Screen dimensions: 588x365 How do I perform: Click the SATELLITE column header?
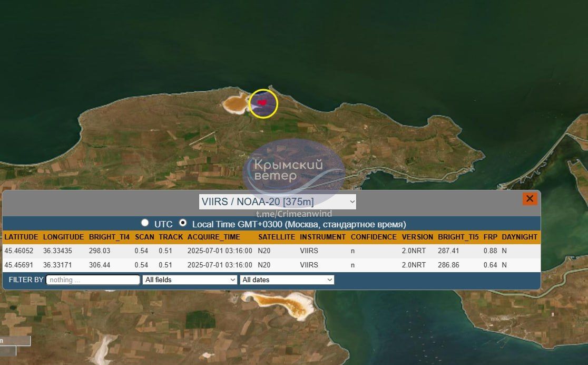pyautogui.click(x=276, y=237)
